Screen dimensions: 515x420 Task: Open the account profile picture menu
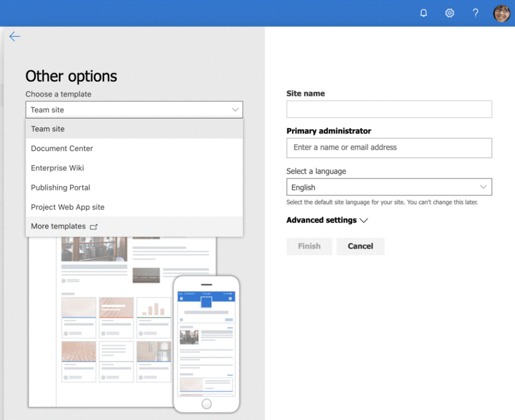(501, 13)
